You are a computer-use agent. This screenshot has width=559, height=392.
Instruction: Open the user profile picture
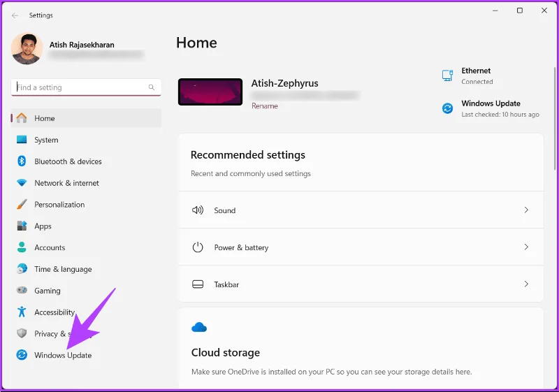click(x=27, y=49)
